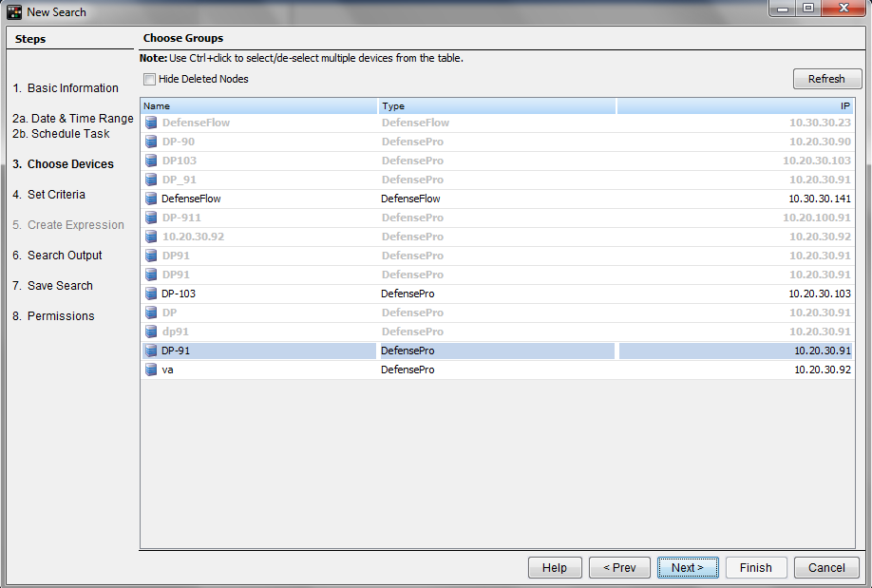The width and height of the screenshot is (872, 588).
Task: Click the device icon next to DP-90
Action: tap(151, 142)
